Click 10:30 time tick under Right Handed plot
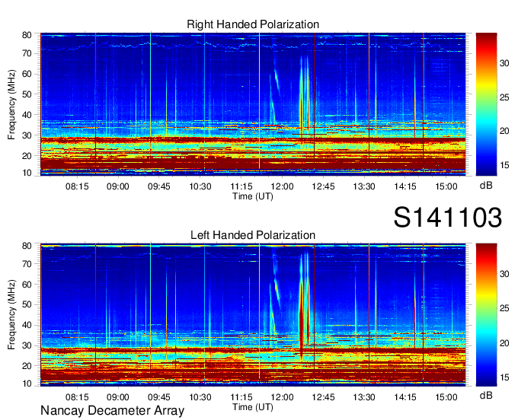This screenshot has width=518, height=420. (x=200, y=186)
